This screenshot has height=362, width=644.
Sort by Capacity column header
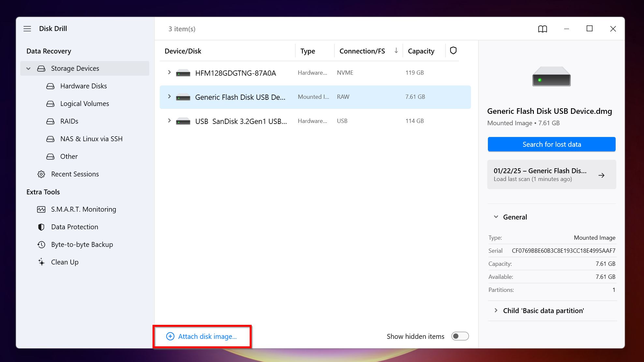421,51
